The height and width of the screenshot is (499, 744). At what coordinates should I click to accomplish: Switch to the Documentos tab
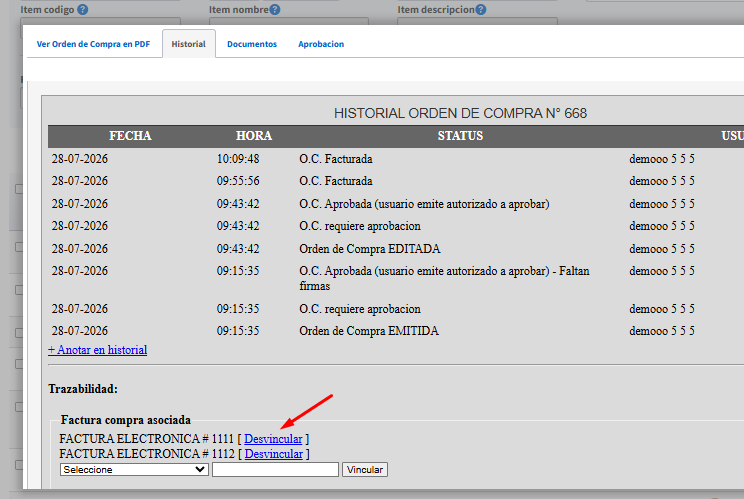pos(252,44)
